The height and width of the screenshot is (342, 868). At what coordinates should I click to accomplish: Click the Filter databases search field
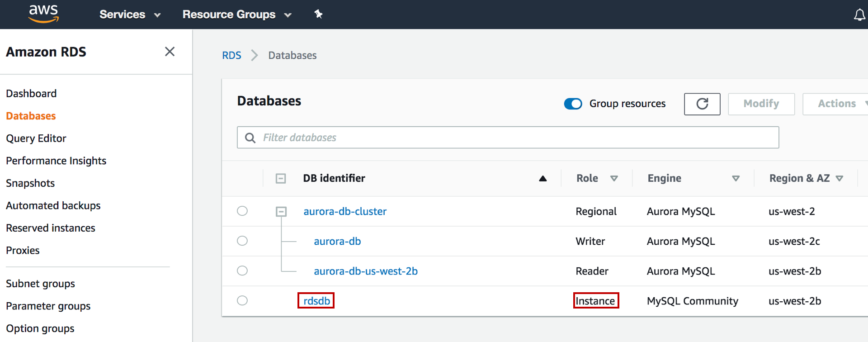coord(508,138)
